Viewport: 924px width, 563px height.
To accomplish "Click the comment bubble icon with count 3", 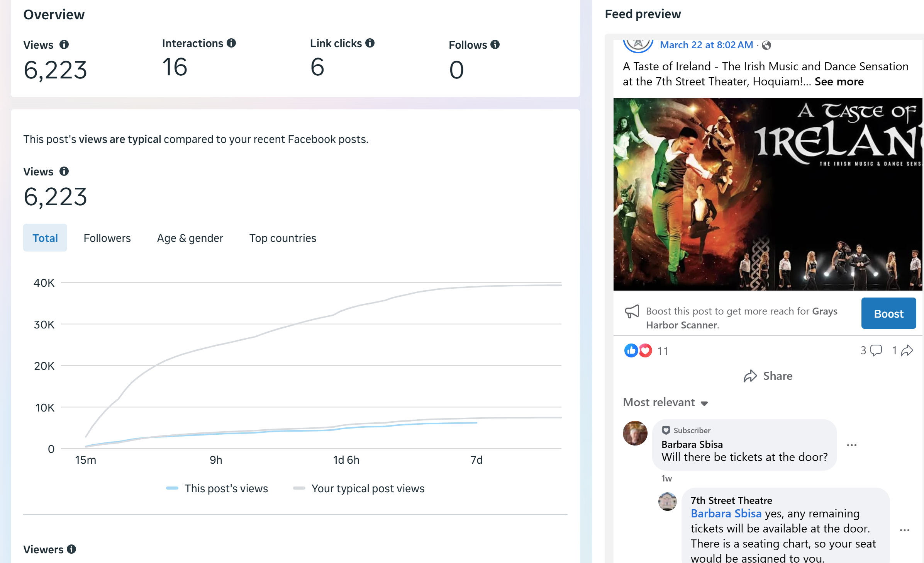I will pyautogui.click(x=876, y=350).
